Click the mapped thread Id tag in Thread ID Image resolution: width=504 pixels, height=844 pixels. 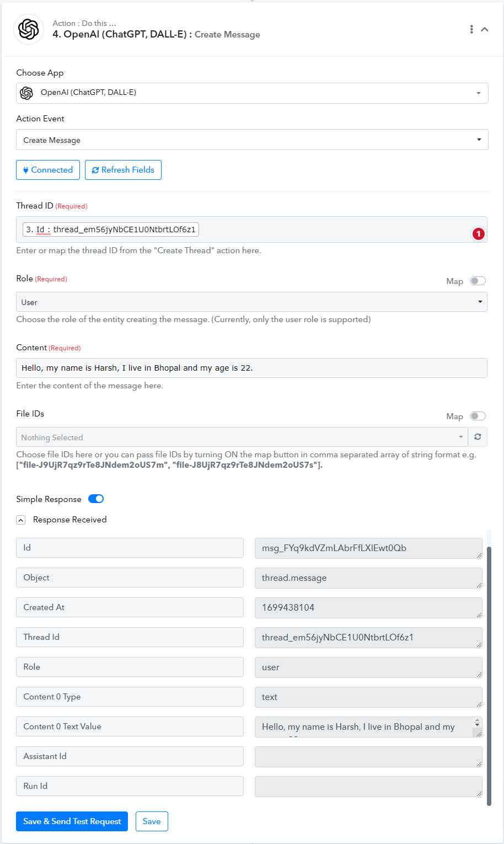coord(111,229)
